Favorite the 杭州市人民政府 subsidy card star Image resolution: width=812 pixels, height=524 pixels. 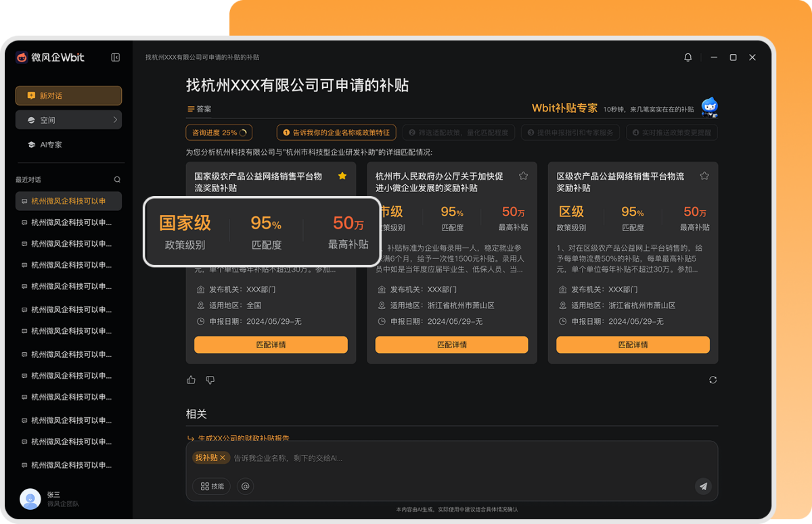[522, 175]
